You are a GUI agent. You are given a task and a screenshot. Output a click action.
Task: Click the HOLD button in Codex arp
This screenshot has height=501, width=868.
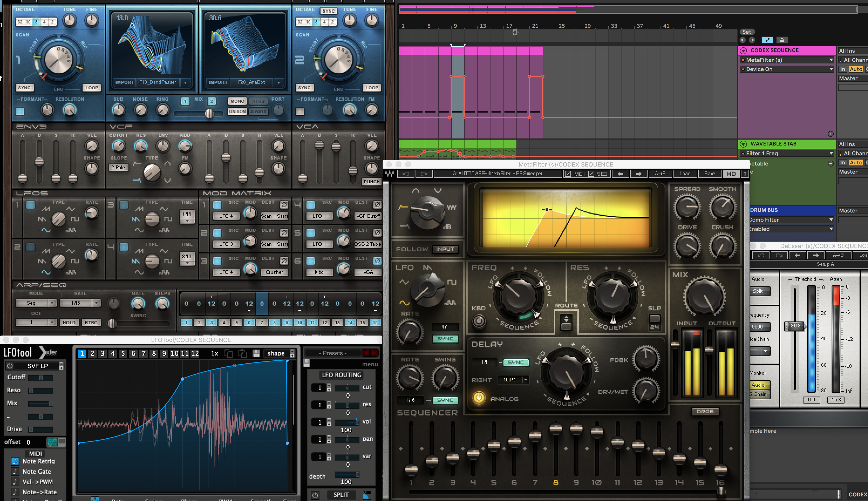click(x=69, y=322)
